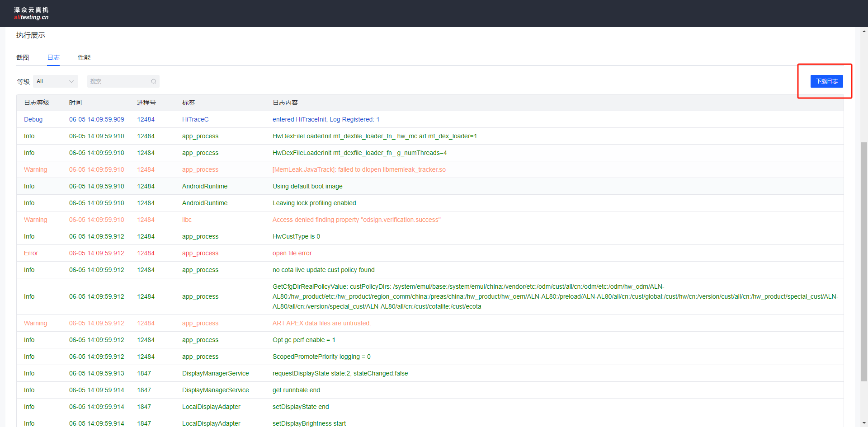
Task: Click the 进程号 column header
Action: click(x=146, y=103)
